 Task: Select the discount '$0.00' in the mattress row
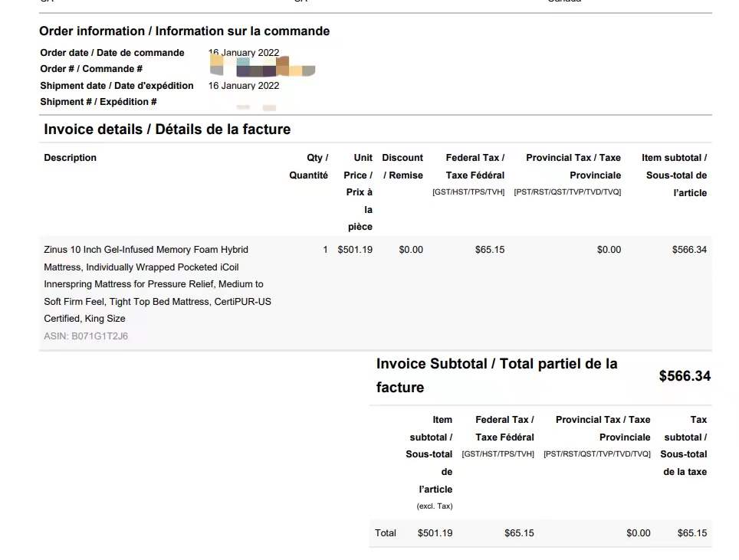pyautogui.click(x=411, y=250)
